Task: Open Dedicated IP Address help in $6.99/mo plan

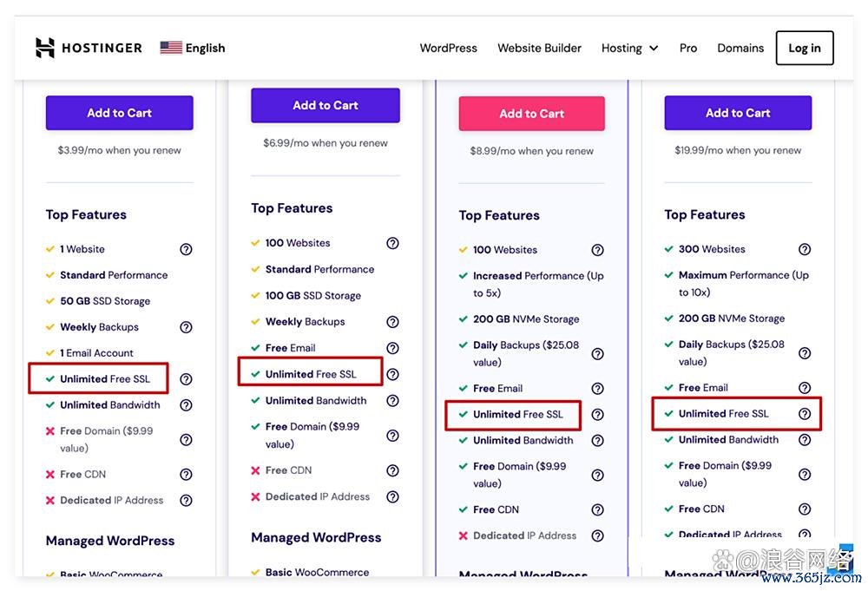Action: 392,497
